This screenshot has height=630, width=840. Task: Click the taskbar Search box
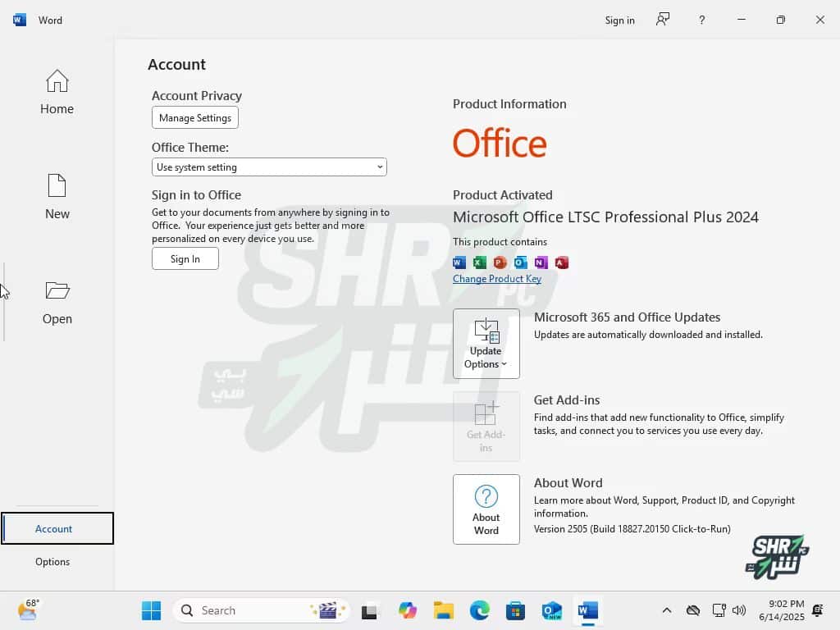pyautogui.click(x=262, y=610)
